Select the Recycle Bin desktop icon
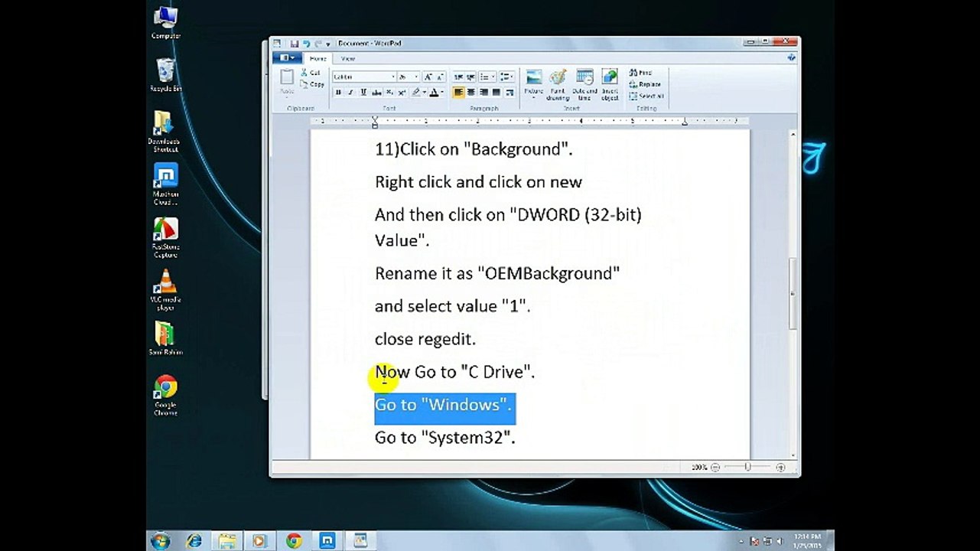 click(x=165, y=75)
